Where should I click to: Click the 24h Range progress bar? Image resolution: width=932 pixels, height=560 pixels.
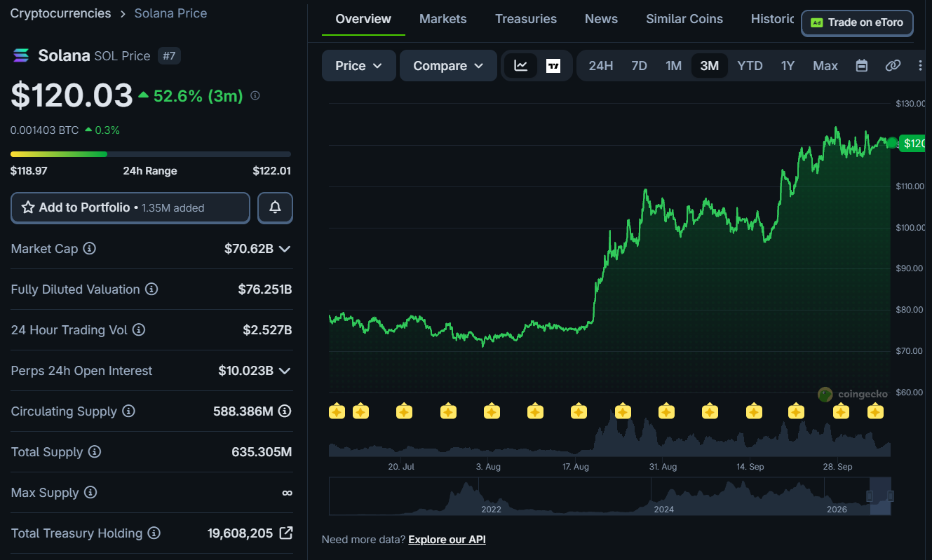pos(151,154)
